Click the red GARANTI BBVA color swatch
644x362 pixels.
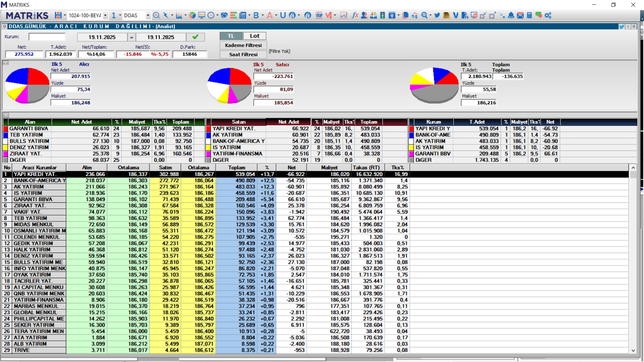[x=5, y=129]
